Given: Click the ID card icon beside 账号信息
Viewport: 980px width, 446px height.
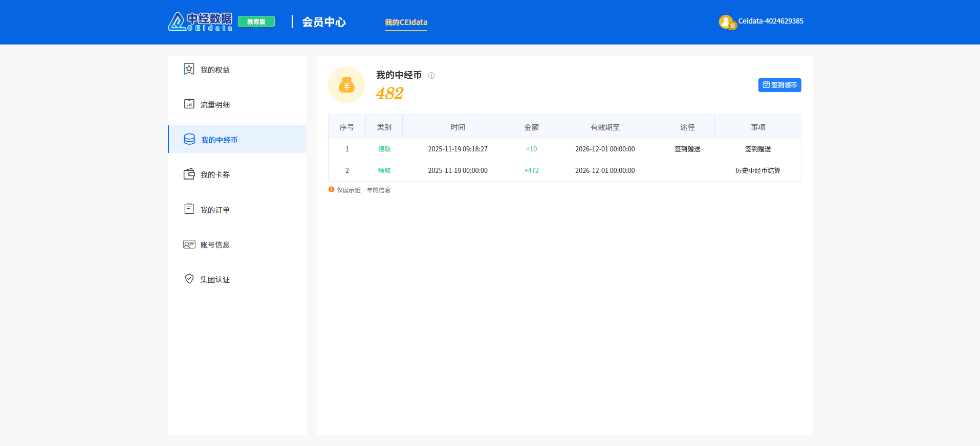Looking at the screenshot, I should tap(189, 244).
